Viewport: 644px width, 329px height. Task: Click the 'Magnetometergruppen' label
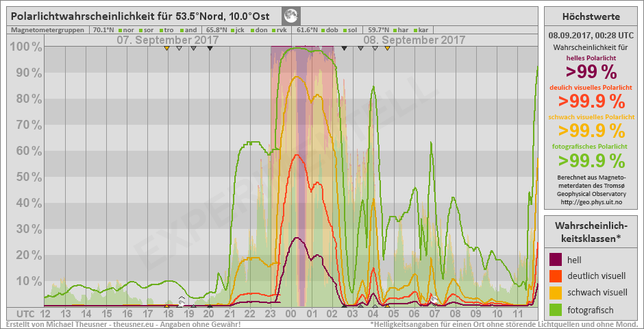click(x=48, y=30)
